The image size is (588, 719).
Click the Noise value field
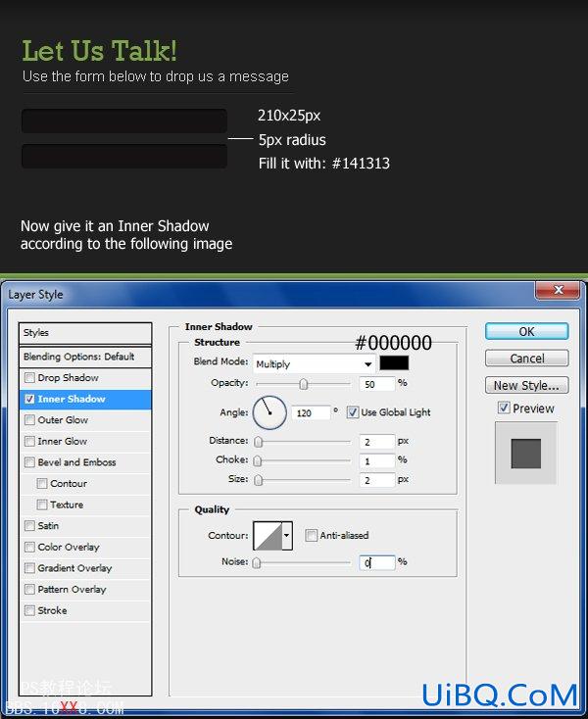tap(377, 562)
